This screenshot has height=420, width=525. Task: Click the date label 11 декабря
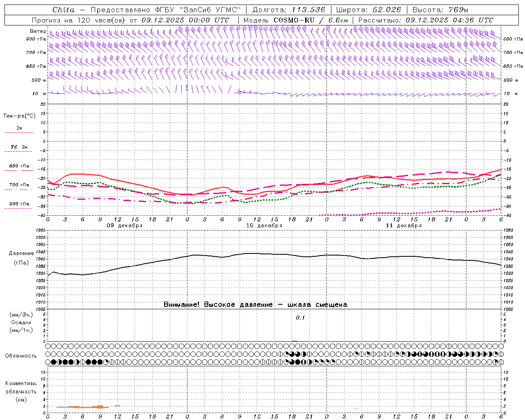tap(404, 226)
